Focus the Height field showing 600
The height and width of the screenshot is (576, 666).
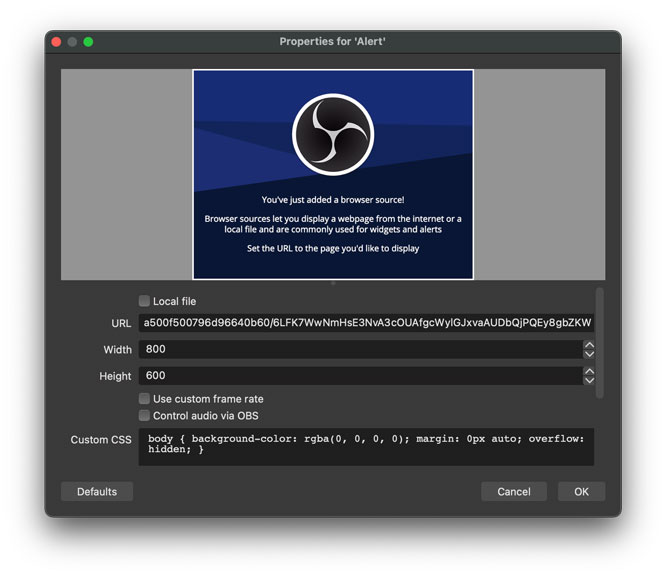tap(361, 376)
